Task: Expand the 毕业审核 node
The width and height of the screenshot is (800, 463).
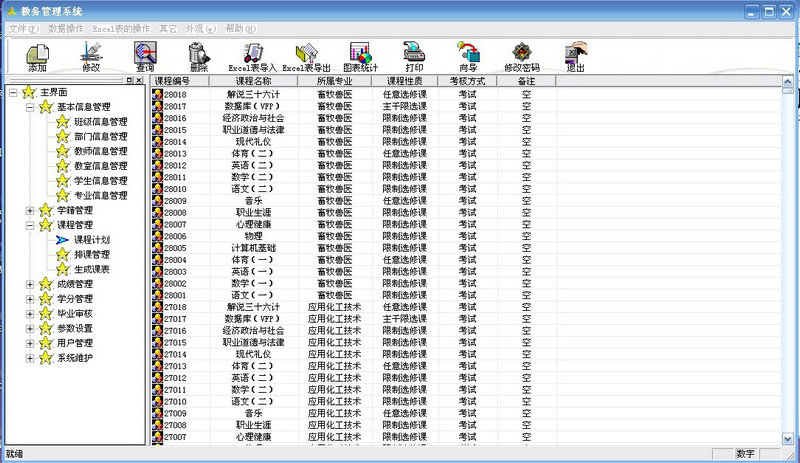Action: click(30, 314)
